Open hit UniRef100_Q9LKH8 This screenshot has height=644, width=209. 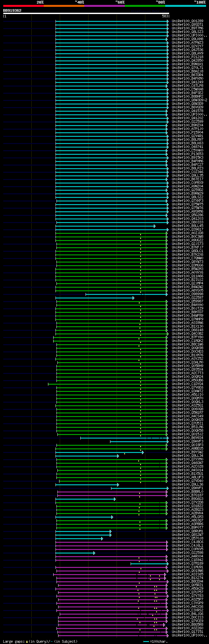187,39
